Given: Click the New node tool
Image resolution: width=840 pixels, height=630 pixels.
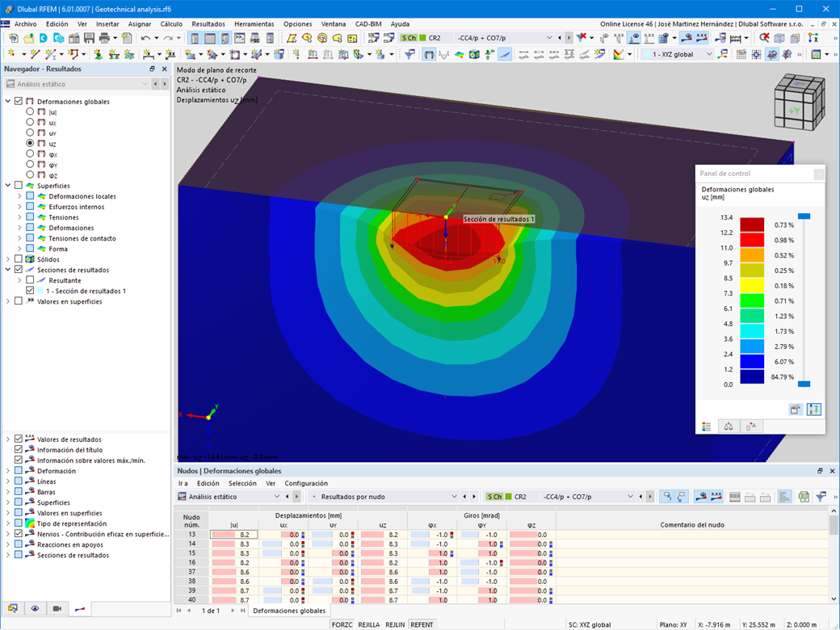Looking at the screenshot, I should pos(10,54).
